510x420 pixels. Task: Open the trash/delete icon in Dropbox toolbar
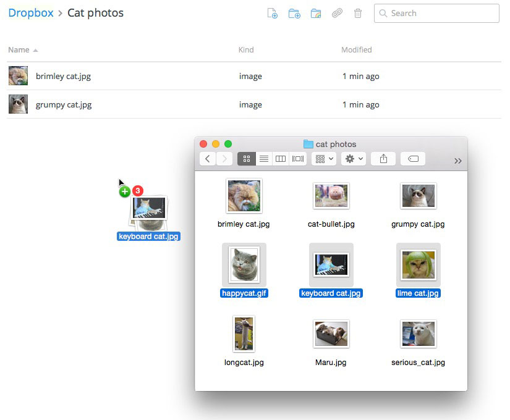358,13
